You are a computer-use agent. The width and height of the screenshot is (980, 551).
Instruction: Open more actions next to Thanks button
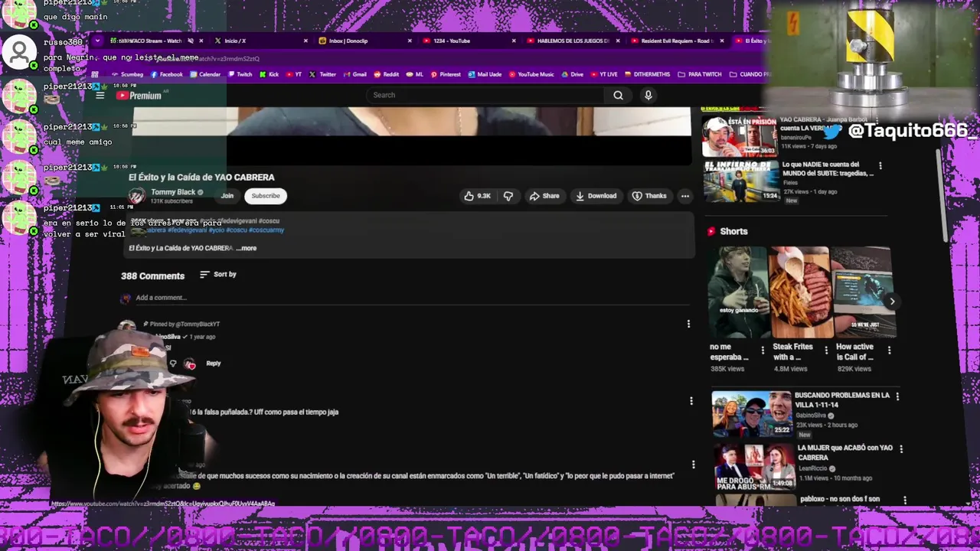[685, 196]
